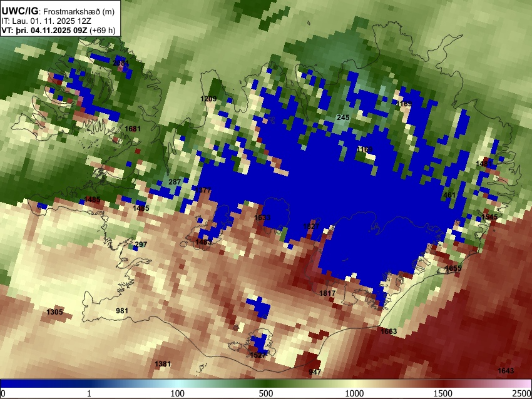Click the 947 value label
Image resolution: width=532 pixels, height=399 pixels.
(315, 372)
